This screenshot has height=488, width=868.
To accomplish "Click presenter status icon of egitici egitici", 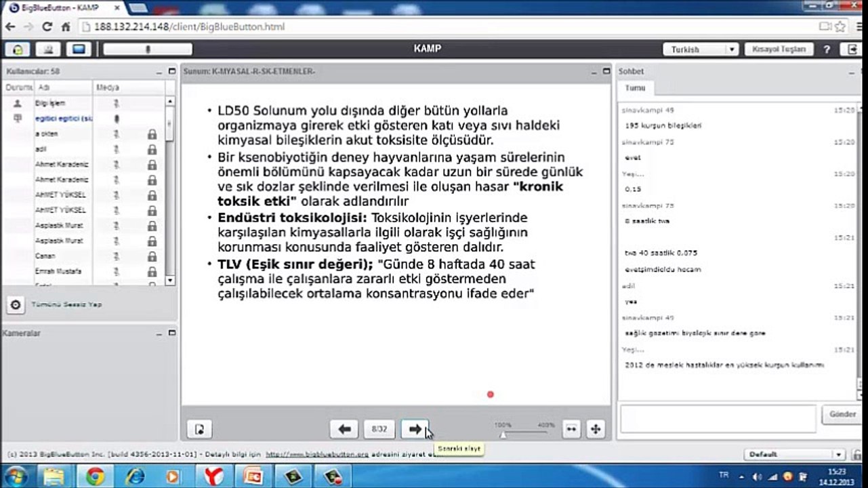I will 18,119.
